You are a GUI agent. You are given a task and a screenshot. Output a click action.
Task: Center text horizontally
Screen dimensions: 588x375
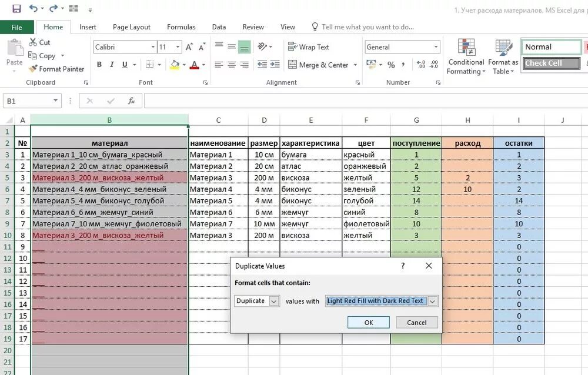[x=232, y=65]
